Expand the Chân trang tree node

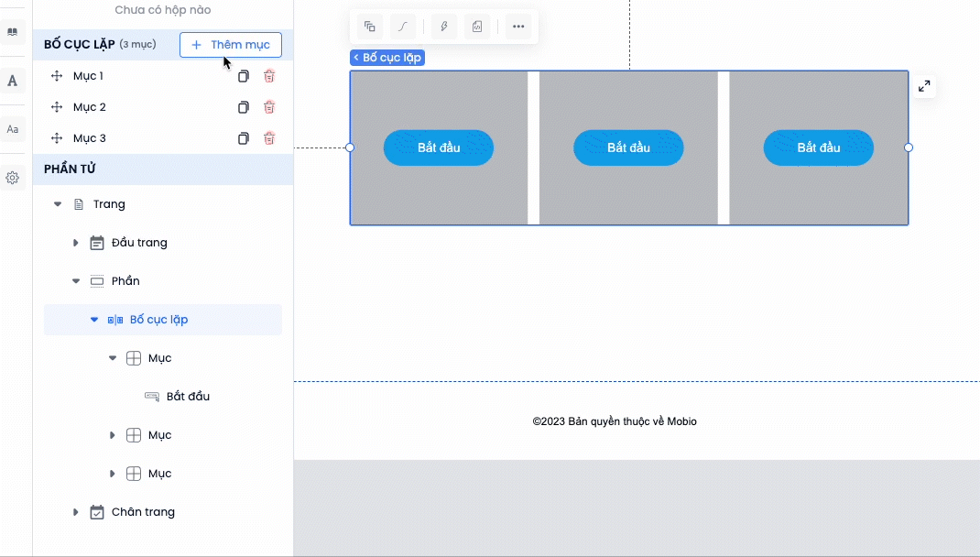point(76,512)
